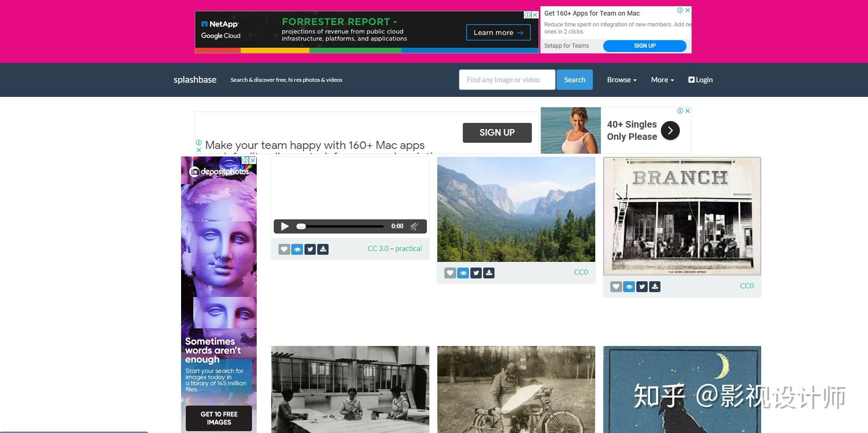The height and width of the screenshot is (433, 868).
Task: Download the BRANCH building photo
Action: pyautogui.click(x=655, y=286)
